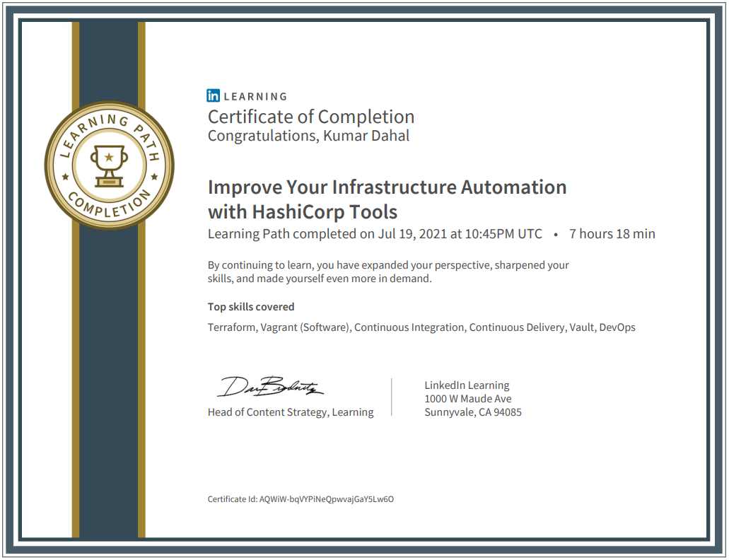Screen dimensions: 729x560
Task: Click "Head of Content Strategy, Learning" title
Action: (x=290, y=412)
